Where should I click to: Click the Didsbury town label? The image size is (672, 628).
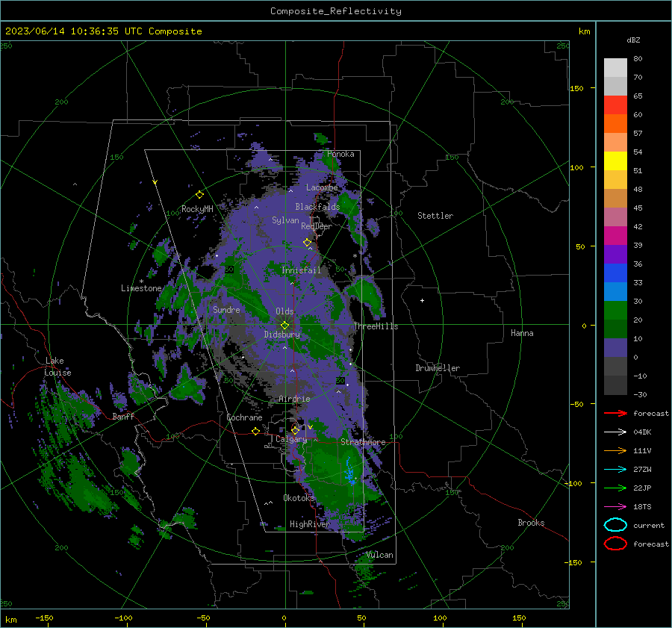281,335
